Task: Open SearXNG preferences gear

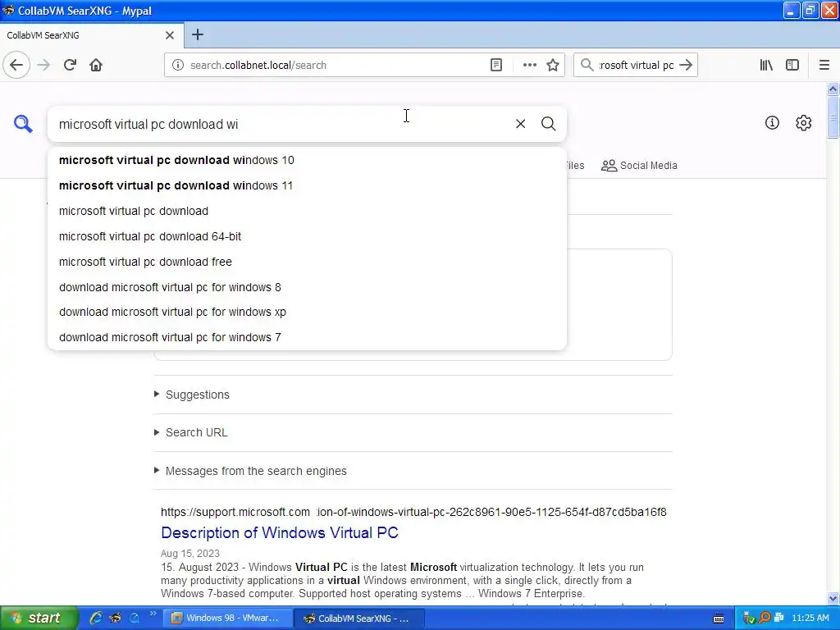Action: (x=803, y=123)
